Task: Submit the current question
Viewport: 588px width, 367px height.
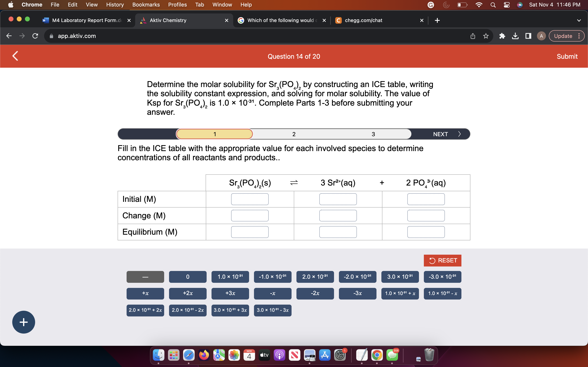Action: pos(567,56)
